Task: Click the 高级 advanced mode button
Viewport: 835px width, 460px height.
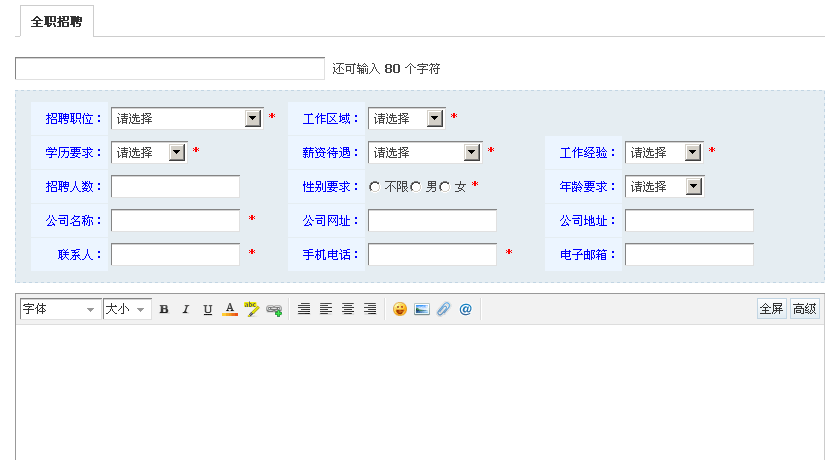Action: 804,309
